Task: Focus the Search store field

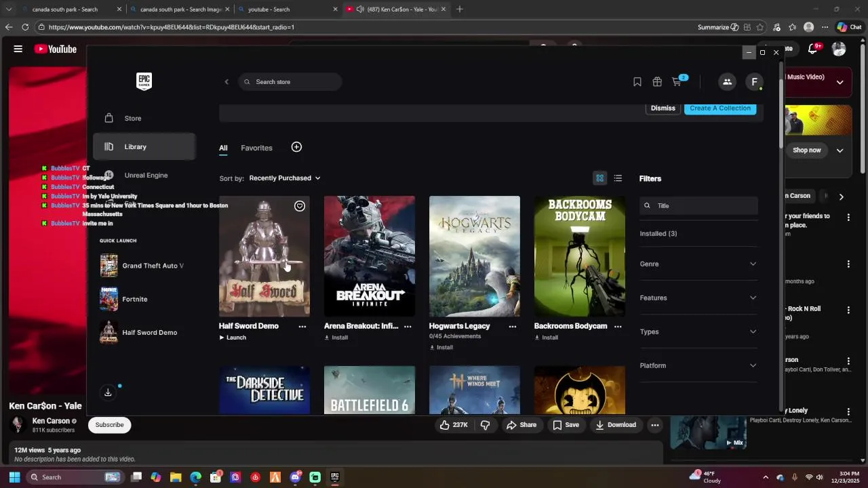Action: coord(290,82)
